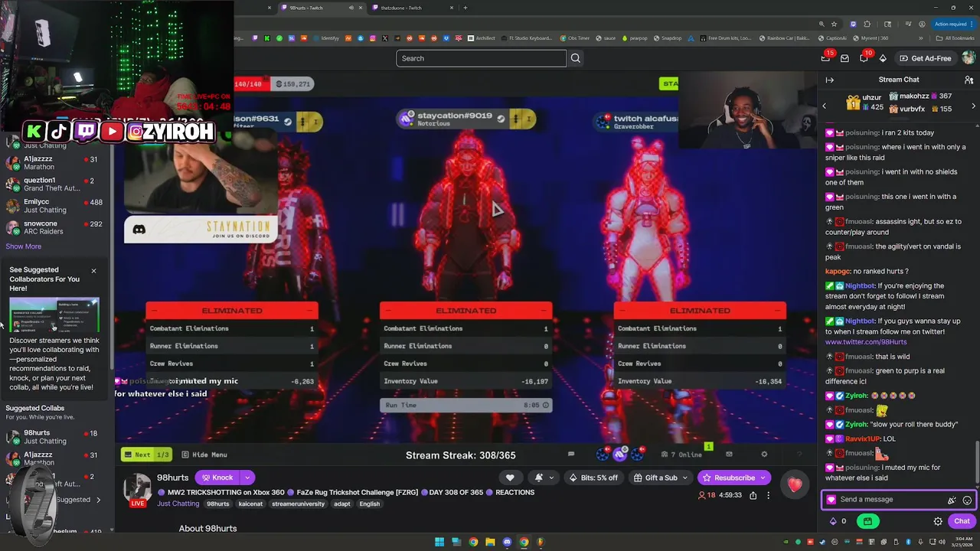980x551 pixels.
Task: Close the Suggested Collaborators popup
Action: 94,271
